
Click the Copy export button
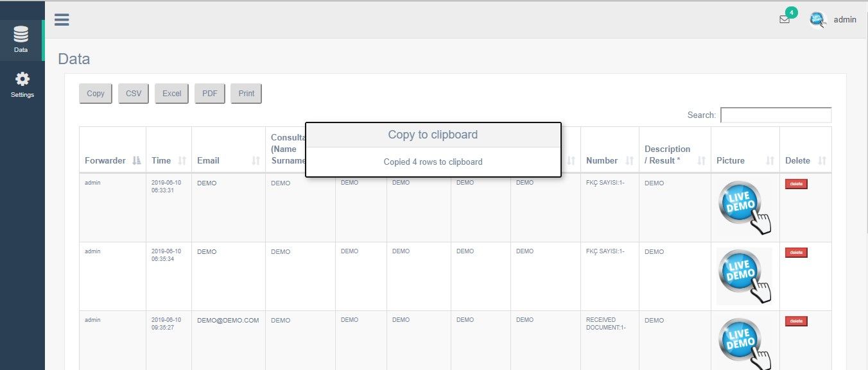[x=96, y=93]
